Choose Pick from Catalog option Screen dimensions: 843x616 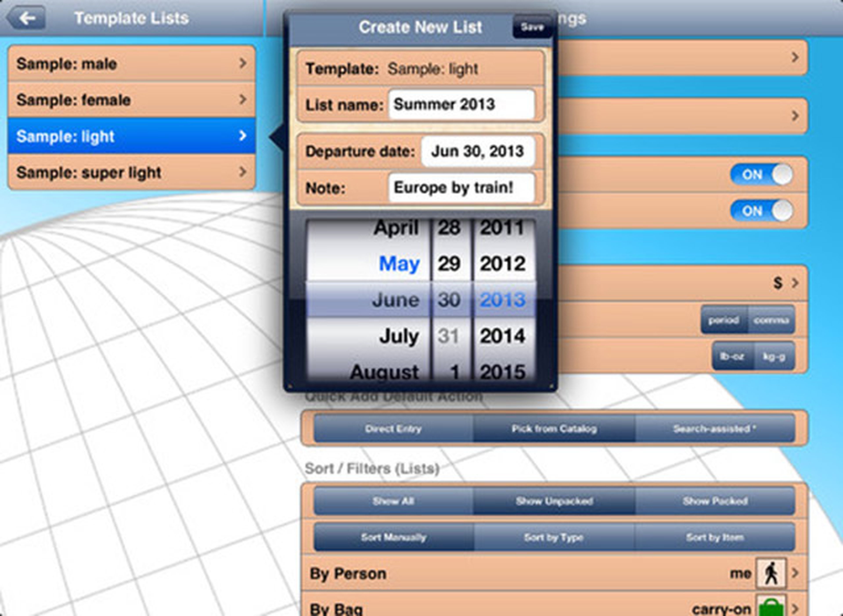[x=554, y=429]
